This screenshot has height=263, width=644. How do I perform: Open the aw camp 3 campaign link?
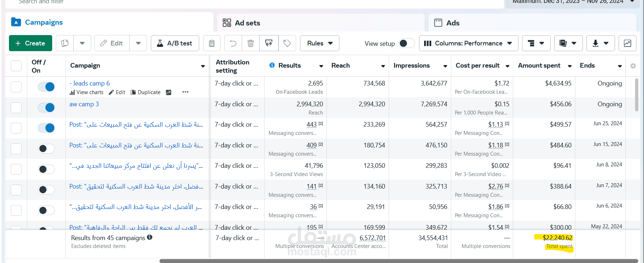click(84, 104)
